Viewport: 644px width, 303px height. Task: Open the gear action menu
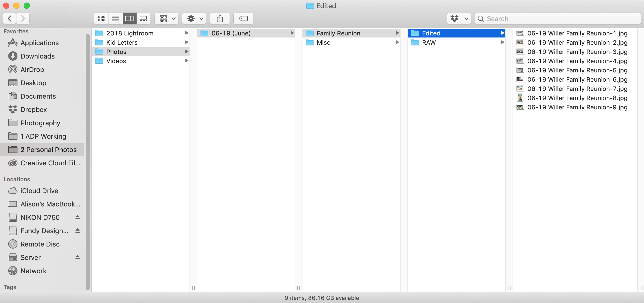194,18
